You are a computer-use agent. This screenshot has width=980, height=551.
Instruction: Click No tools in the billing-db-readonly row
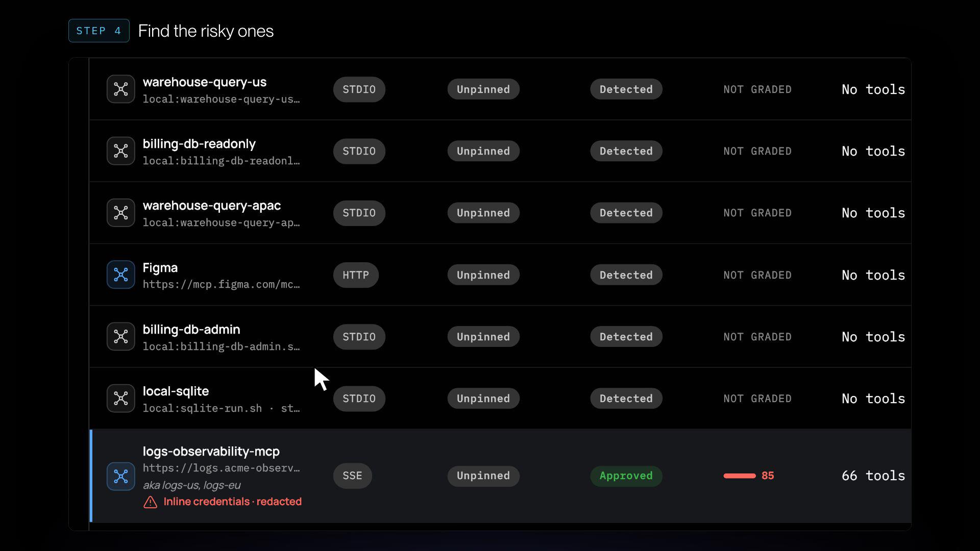873,151
